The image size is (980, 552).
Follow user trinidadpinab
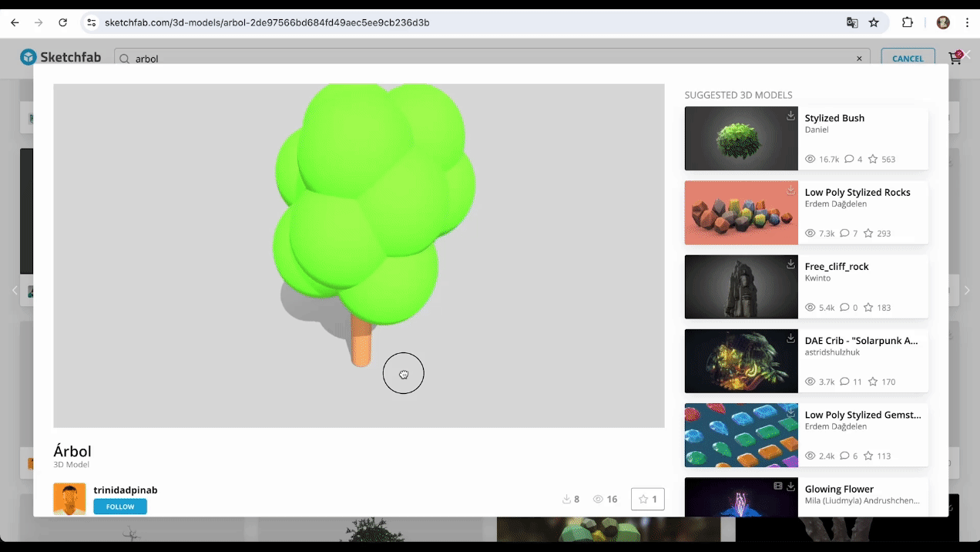[x=120, y=507]
